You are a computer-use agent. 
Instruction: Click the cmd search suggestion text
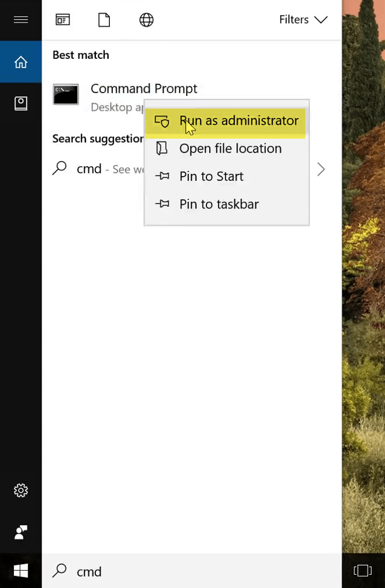[x=89, y=169]
